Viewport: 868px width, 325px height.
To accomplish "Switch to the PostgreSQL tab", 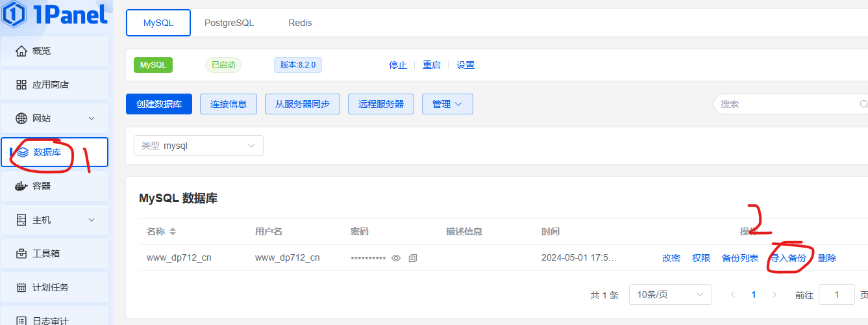I will point(229,23).
